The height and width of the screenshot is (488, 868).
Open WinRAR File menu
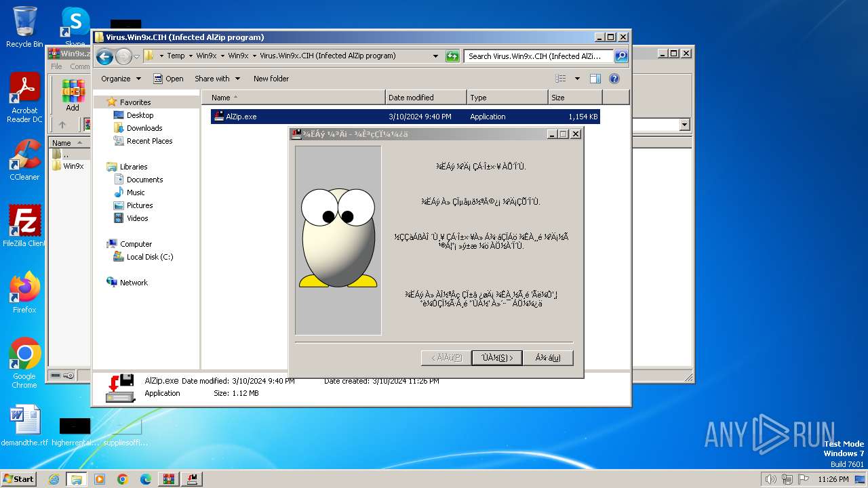pos(56,66)
